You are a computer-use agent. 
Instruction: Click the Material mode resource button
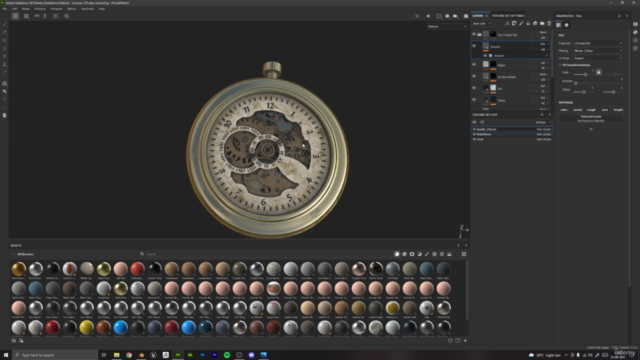click(591, 118)
